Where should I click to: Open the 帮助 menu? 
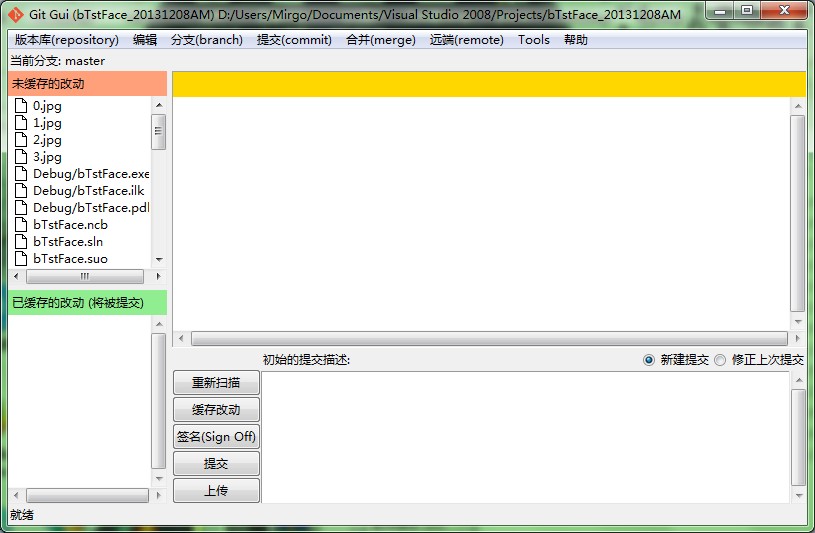576,40
